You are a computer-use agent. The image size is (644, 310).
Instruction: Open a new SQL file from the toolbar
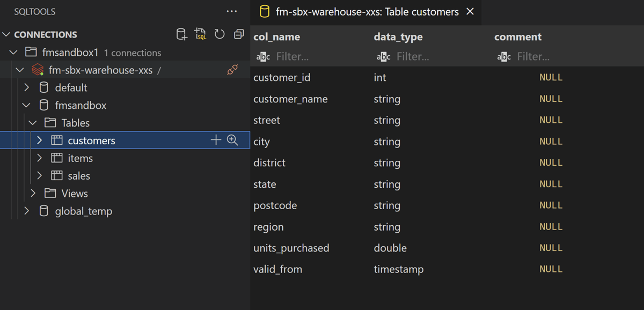(x=200, y=34)
